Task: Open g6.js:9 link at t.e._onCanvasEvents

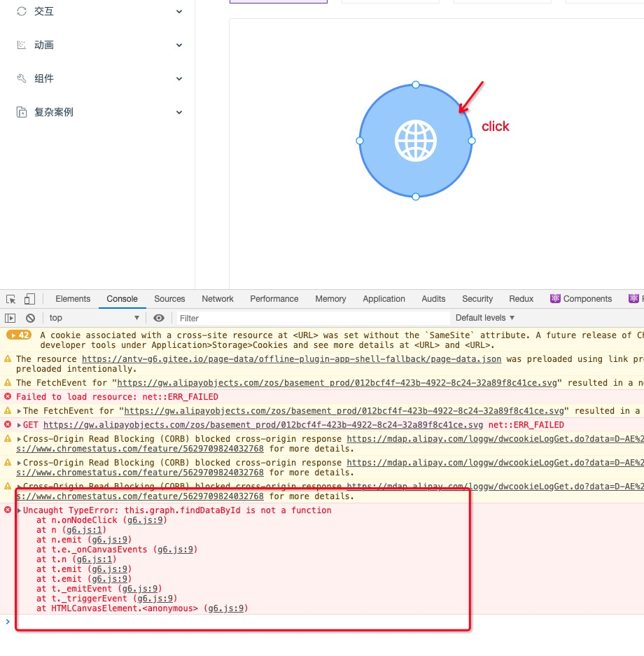Action: pos(175,550)
